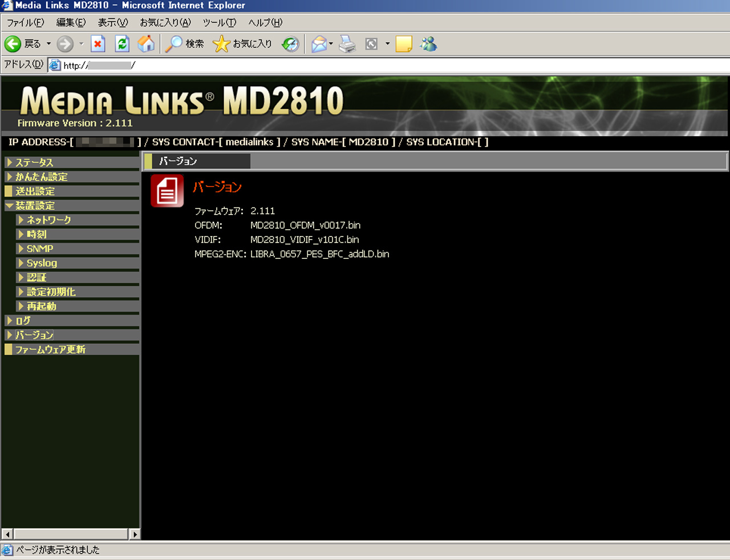Click the Print icon

(x=347, y=44)
